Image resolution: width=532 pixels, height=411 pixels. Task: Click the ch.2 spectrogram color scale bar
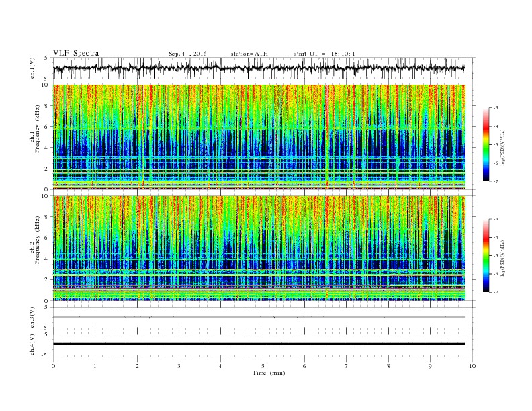pyautogui.click(x=486, y=256)
